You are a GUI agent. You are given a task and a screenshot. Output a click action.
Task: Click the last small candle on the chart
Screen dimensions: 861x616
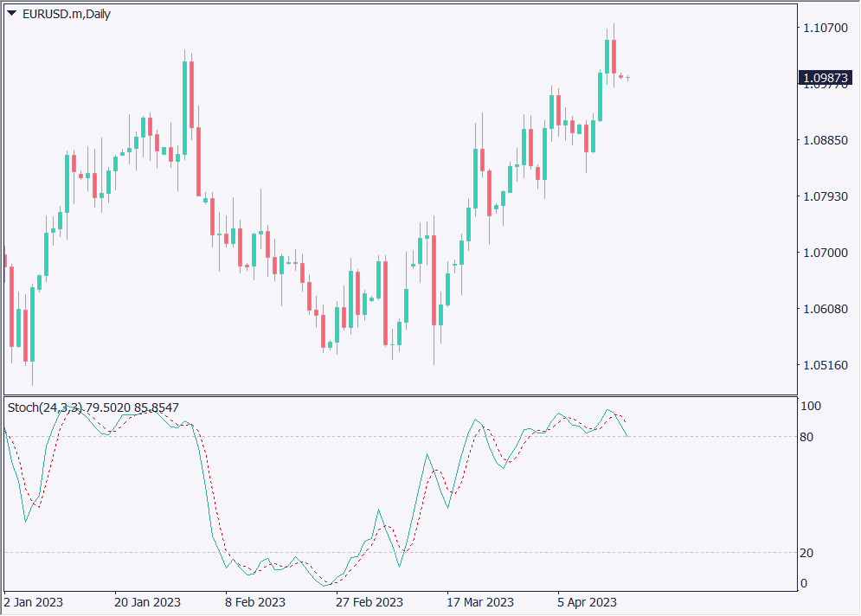pyautogui.click(x=627, y=78)
